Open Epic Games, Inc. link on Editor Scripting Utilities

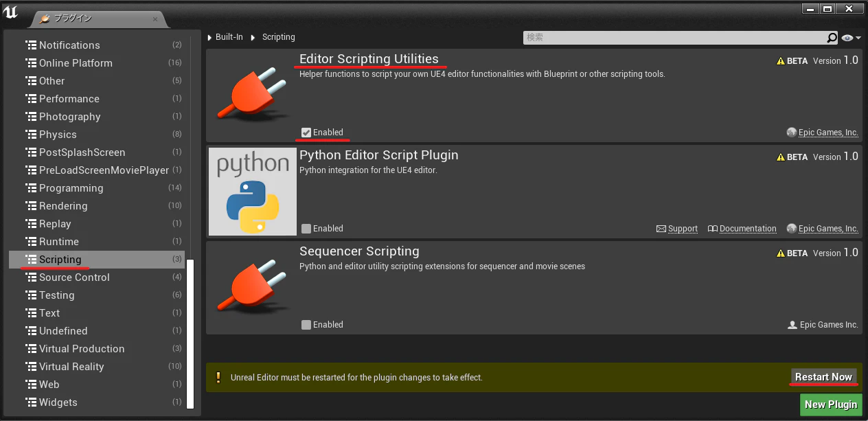click(x=828, y=133)
